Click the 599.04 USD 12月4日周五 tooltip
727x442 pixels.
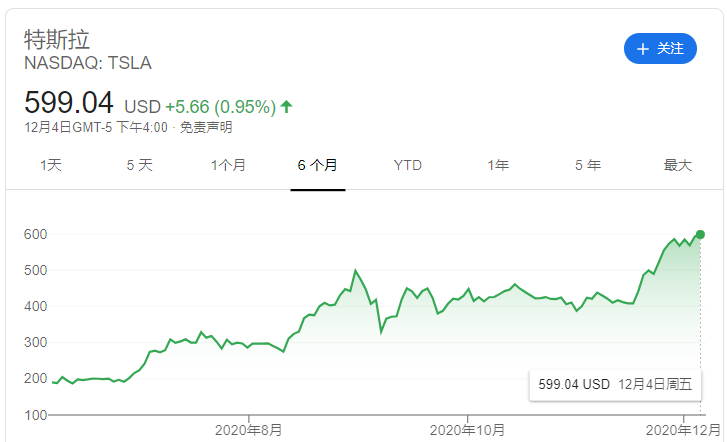tap(615, 384)
